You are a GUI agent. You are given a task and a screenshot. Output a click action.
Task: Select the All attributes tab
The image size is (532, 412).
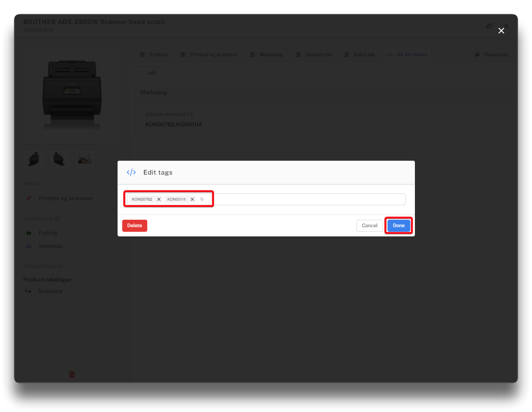tap(407, 54)
